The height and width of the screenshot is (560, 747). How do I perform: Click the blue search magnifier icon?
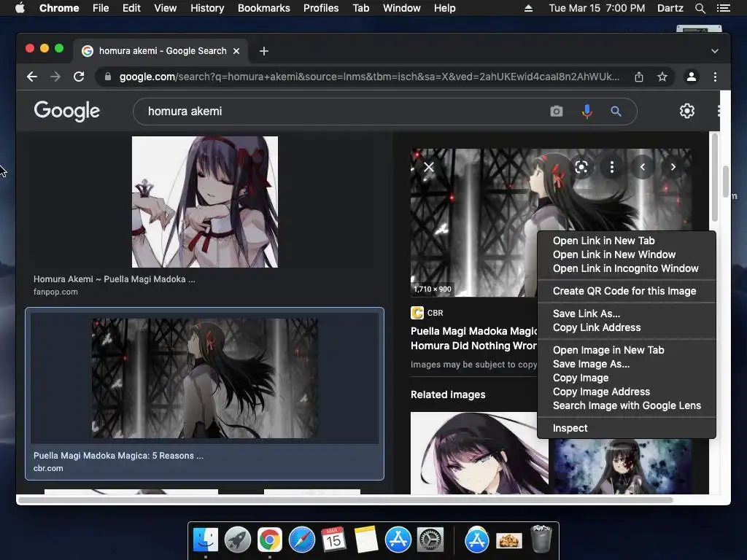(x=616, y=112)
